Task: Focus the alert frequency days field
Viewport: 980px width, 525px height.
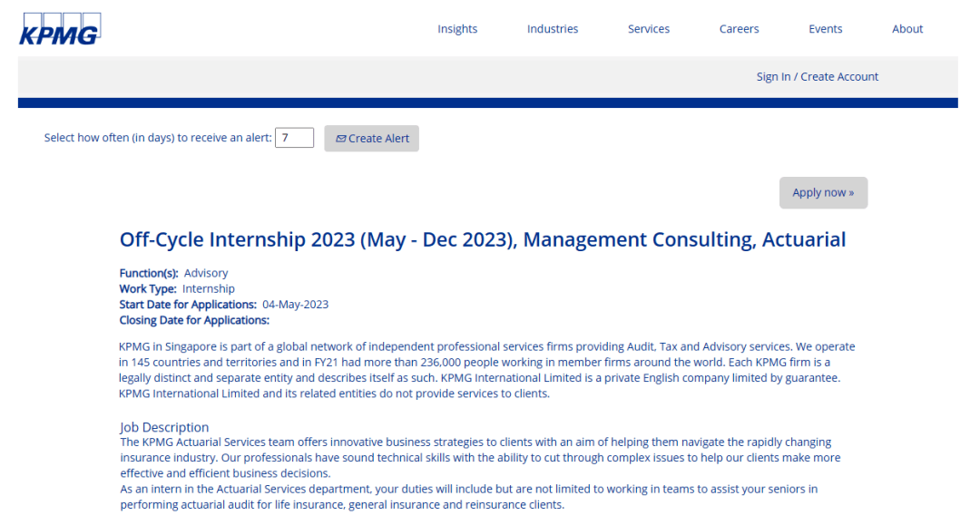Action: coord(294,138)
